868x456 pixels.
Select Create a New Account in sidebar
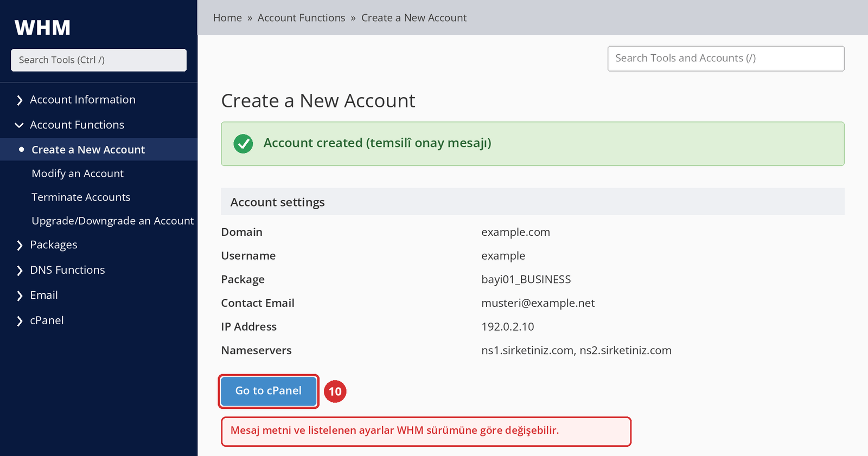99,150
